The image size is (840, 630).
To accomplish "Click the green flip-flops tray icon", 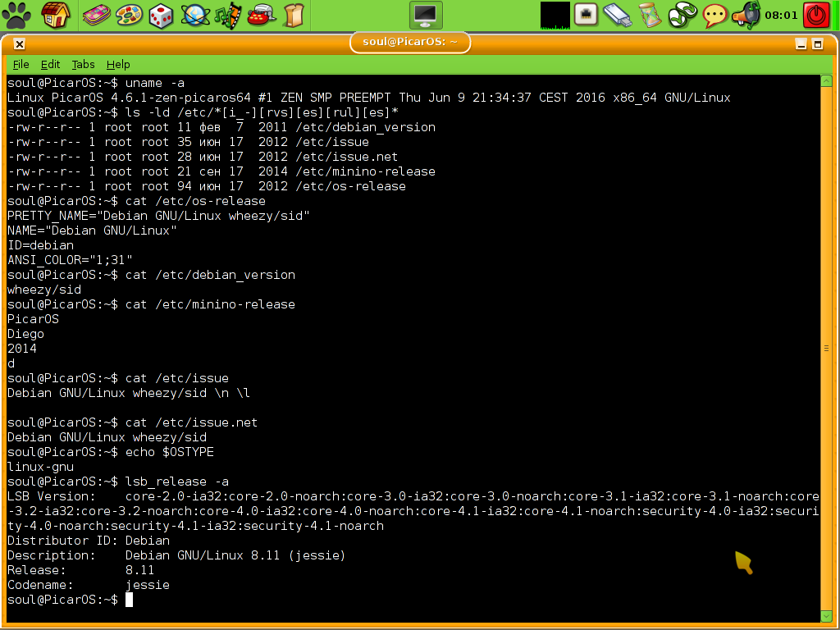I will [x=682, y=15].
